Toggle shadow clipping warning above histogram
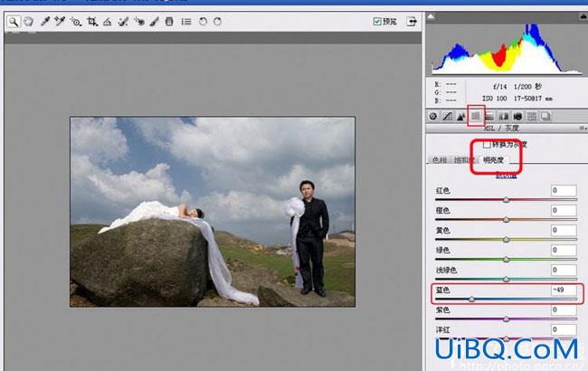588x371 pixels. pos(431,16)
